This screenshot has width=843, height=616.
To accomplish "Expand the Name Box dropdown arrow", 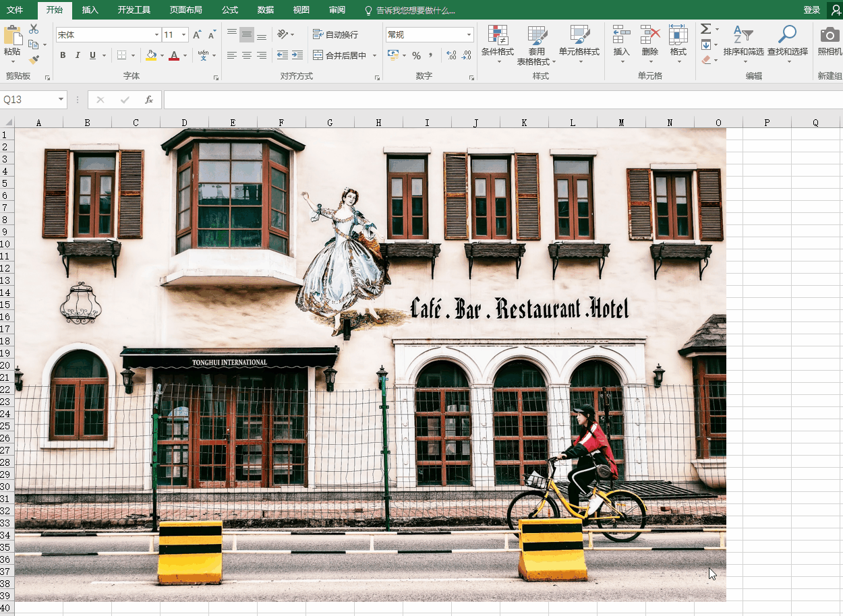I will pos(61,100).
